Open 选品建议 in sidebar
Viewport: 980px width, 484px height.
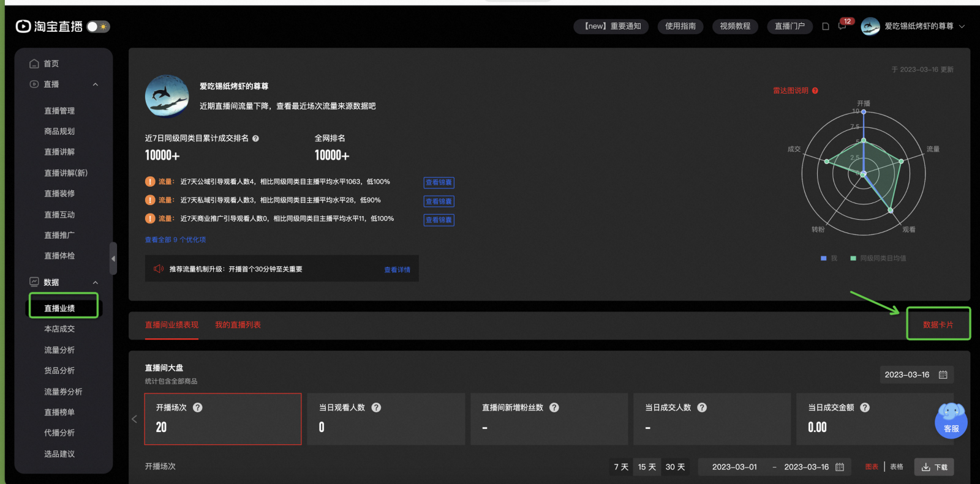59,454
